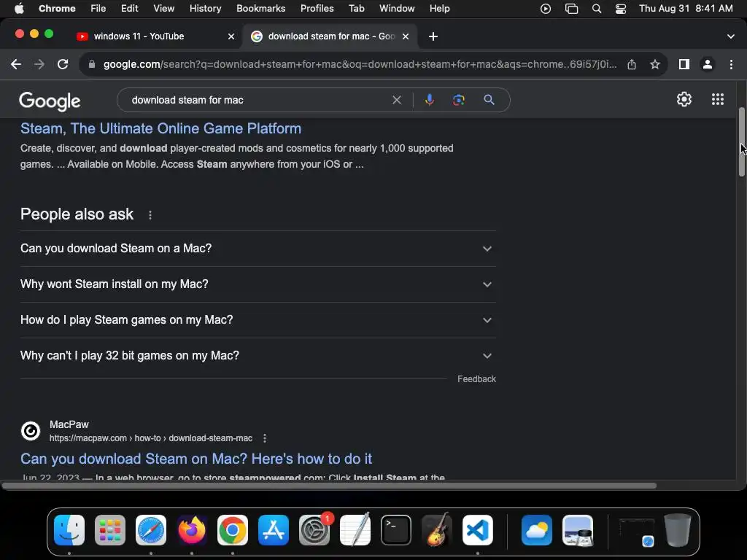Open MacPaw result more options
This screenshot has width=747, height=560.
click(x=265, y=438)
